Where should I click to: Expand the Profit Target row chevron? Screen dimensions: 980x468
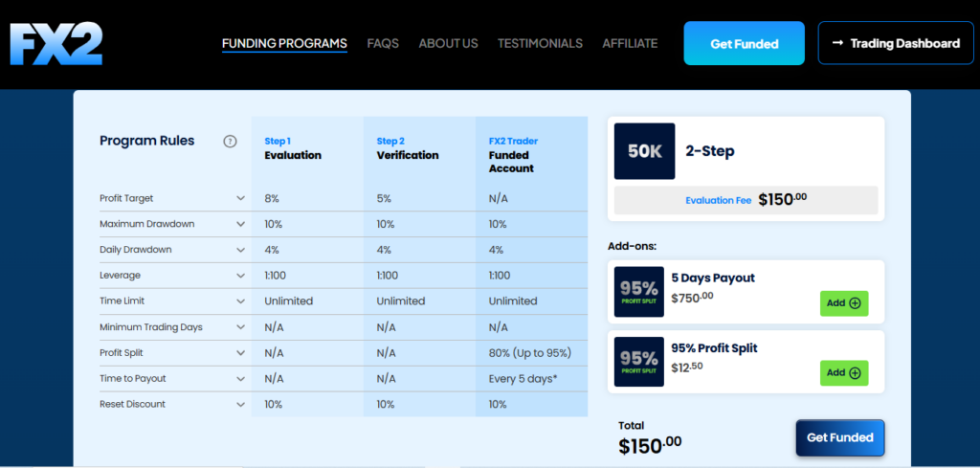[240, 198]
